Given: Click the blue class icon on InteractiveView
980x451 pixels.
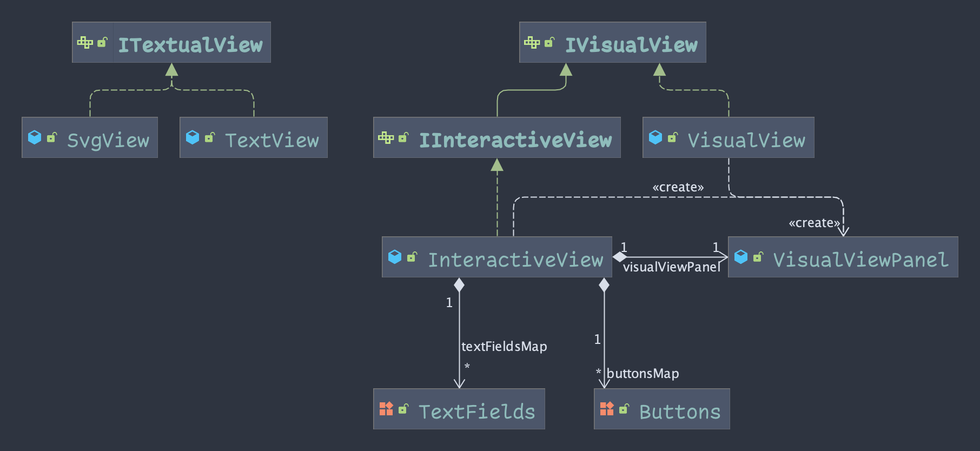Looking at the screenshot, I should coord(395,257).
